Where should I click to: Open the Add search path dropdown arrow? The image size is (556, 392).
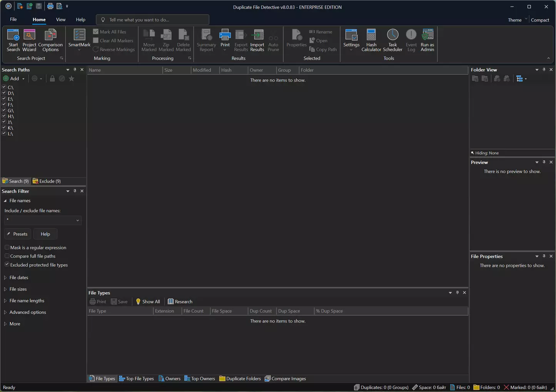(x=23, y=79)
